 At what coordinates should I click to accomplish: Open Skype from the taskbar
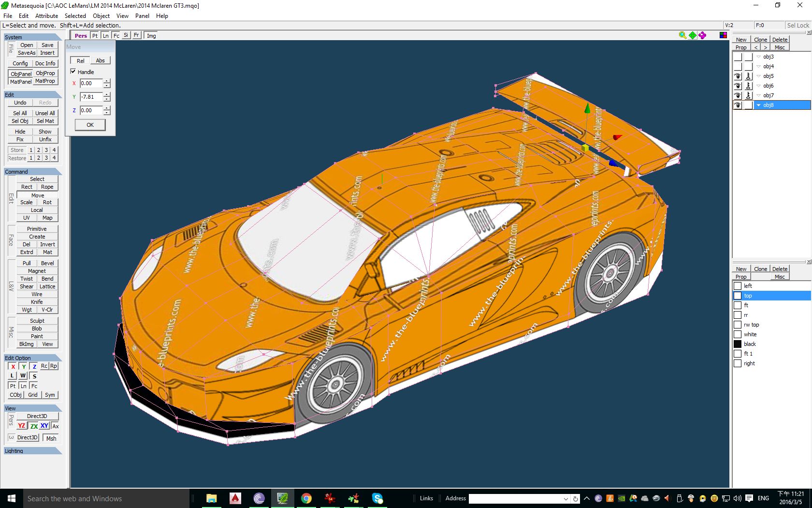[x=377, y=498]
